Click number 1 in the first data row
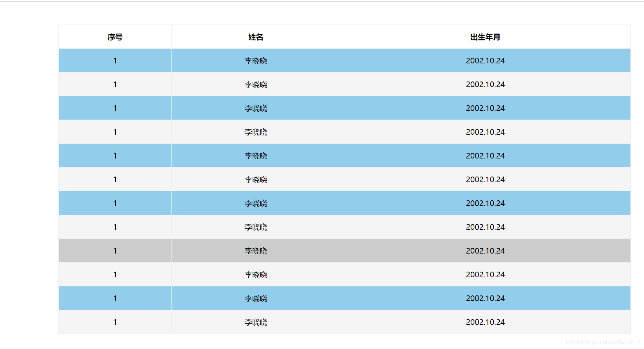Image resolution: width=644 pixels, height=349 pixels. (115, 61)
